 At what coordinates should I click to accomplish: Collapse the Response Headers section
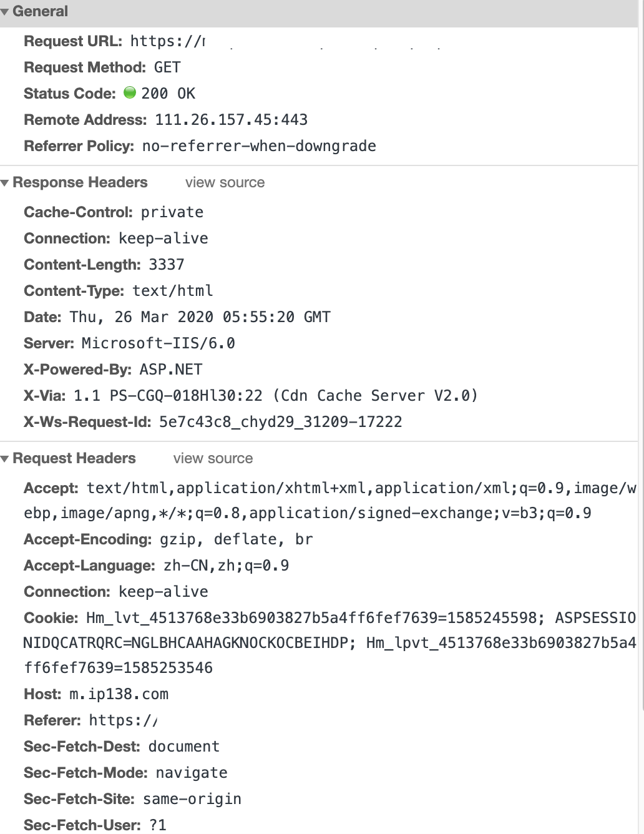[x=6, y=182]
